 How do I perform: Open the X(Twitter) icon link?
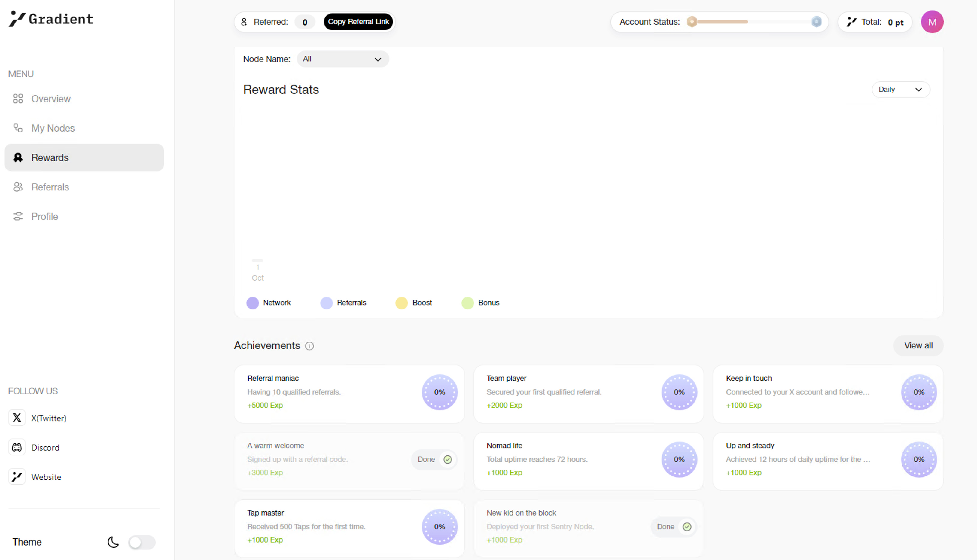[17, 418]
